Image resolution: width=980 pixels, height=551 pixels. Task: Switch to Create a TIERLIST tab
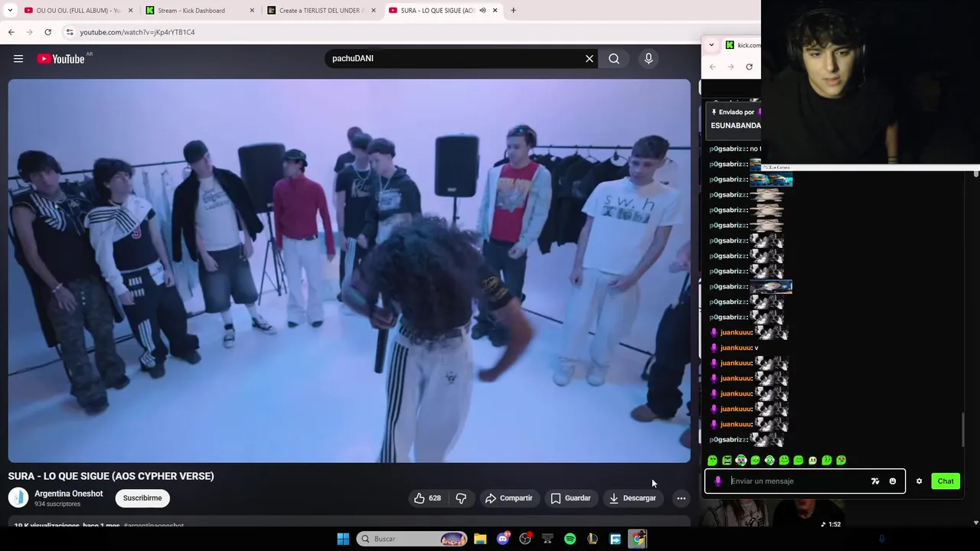pyautogui.click(x=322, y=11)
